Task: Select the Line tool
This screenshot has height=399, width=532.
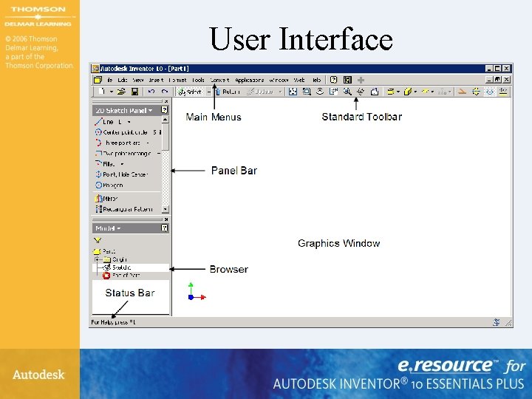Action: point(108,121)
